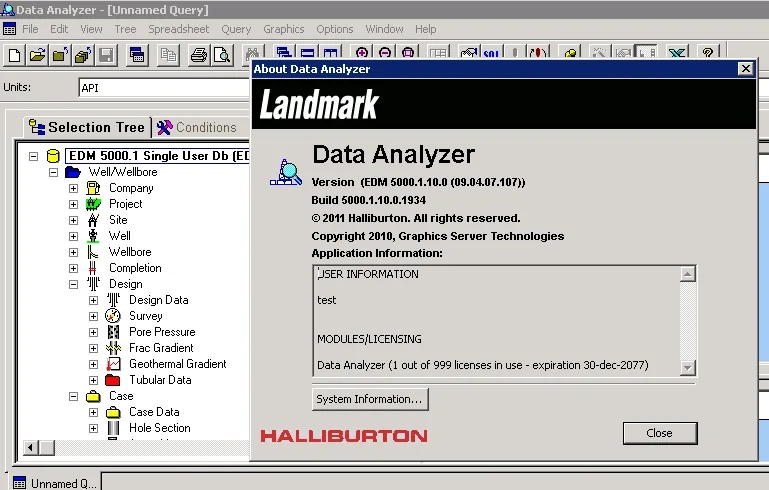
Task: Click the help question mark toolbar icon
Action: pos(707,52)
